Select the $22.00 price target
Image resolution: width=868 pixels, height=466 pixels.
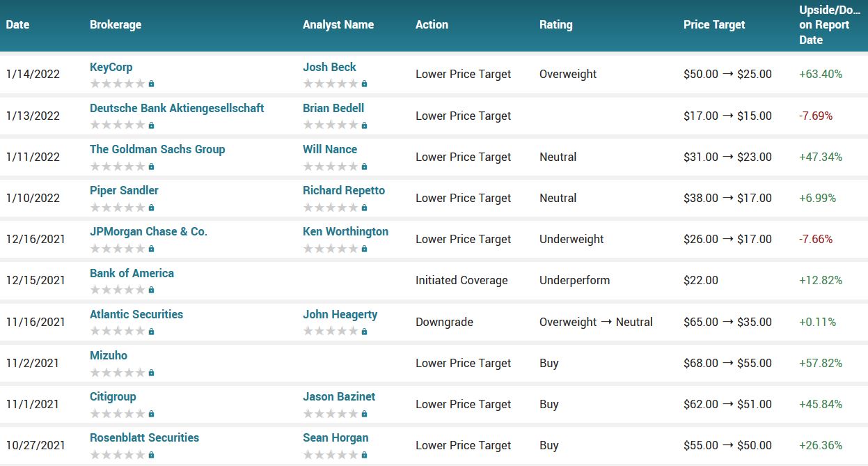[701, 280]
